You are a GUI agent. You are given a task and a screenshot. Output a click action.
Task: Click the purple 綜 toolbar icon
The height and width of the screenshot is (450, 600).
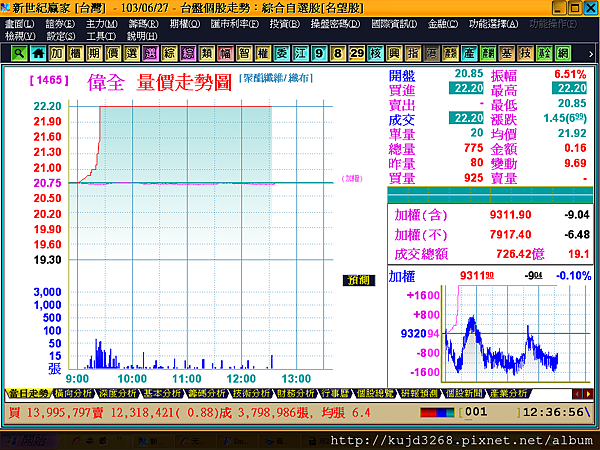click(x=188, y=53)
